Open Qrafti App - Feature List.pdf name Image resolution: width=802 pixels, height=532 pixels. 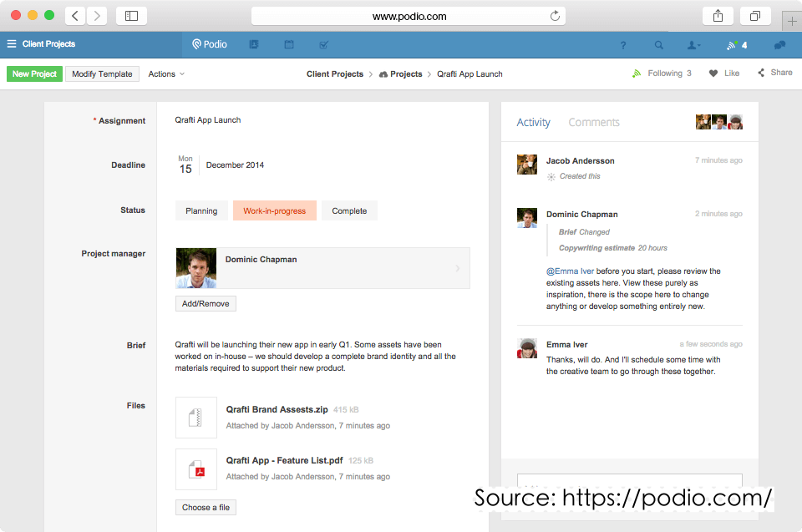point(284,460)
